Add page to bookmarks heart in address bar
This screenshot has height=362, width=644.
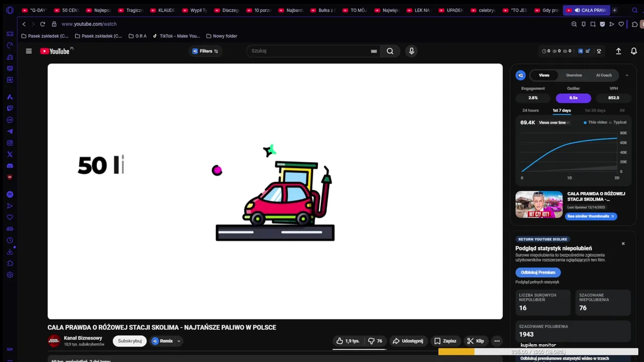point(621,24)
